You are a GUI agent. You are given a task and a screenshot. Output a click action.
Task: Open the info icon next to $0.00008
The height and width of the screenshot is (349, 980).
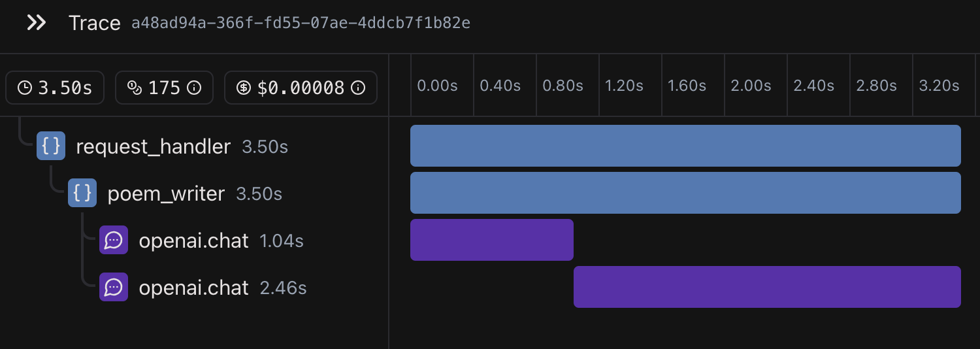click(x=358, y=88)
